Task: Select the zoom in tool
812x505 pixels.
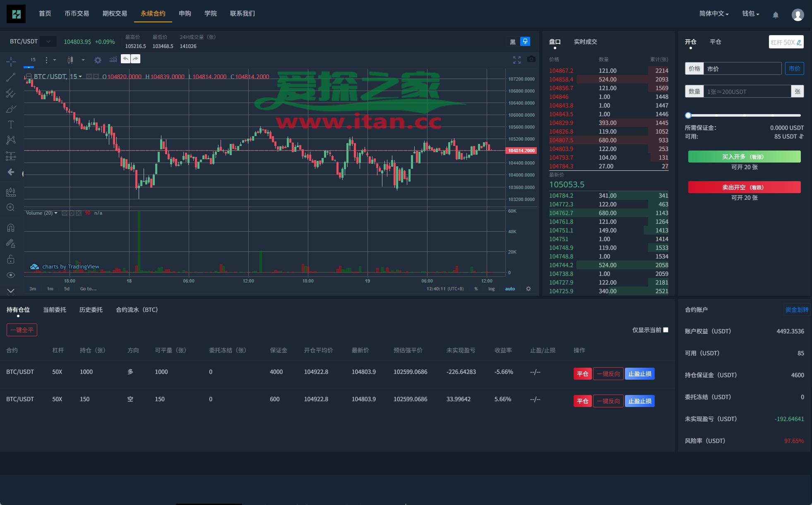Action: click(11, 208)
